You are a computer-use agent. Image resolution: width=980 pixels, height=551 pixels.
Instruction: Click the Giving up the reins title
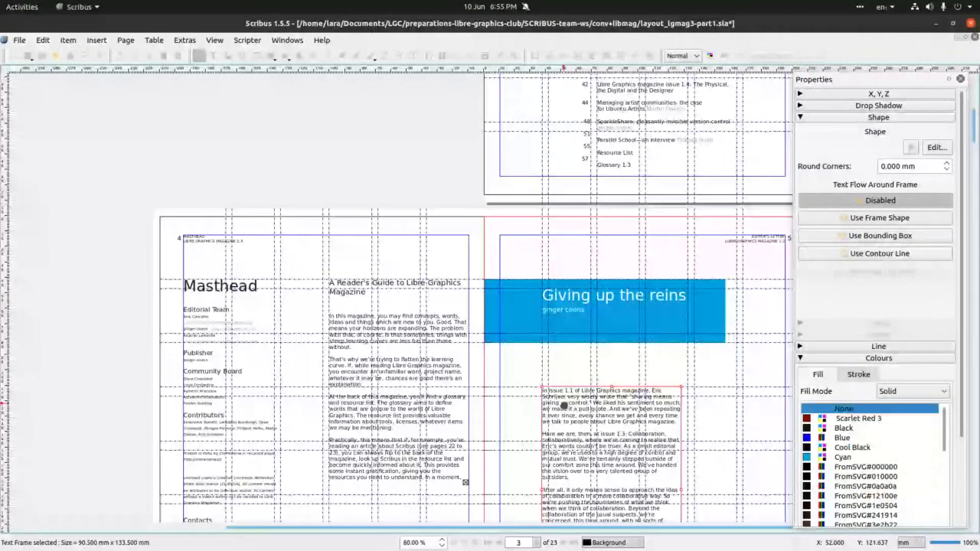coord(614,295)
